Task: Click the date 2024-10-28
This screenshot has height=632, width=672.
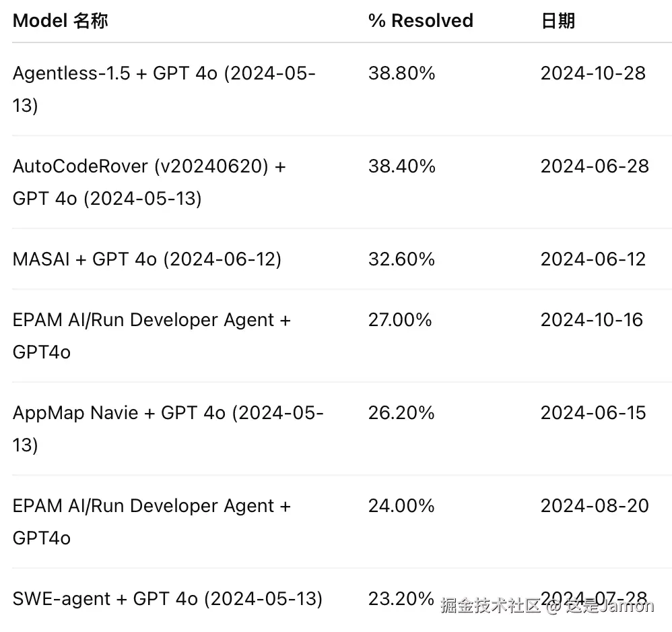Action: (593, 73)
